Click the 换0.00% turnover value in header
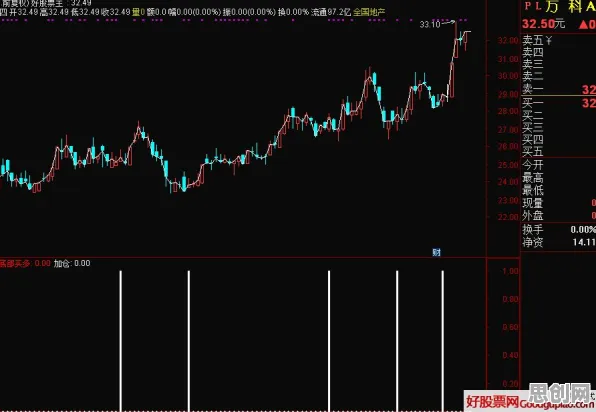The width and height of the screenshot is (596, 412). coord(293,12)
